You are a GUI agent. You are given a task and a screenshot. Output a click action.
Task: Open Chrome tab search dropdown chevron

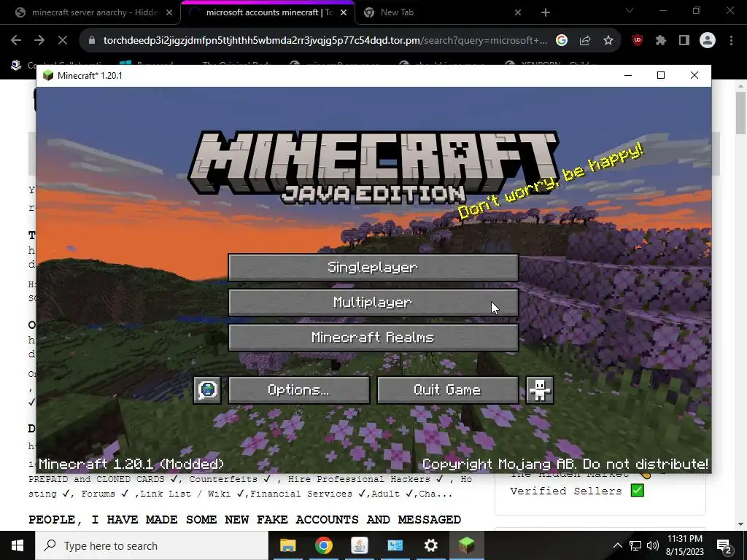[630, 10]
